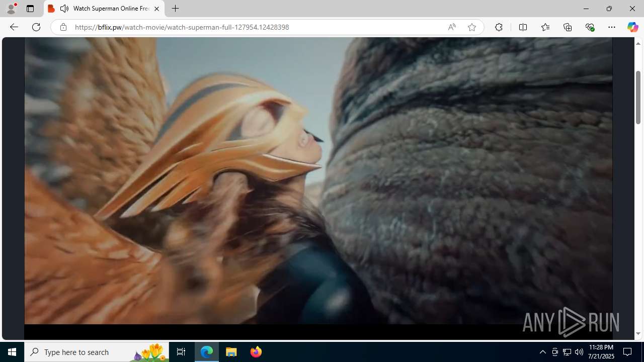Open the Favorites list

[x=545, y=27]
